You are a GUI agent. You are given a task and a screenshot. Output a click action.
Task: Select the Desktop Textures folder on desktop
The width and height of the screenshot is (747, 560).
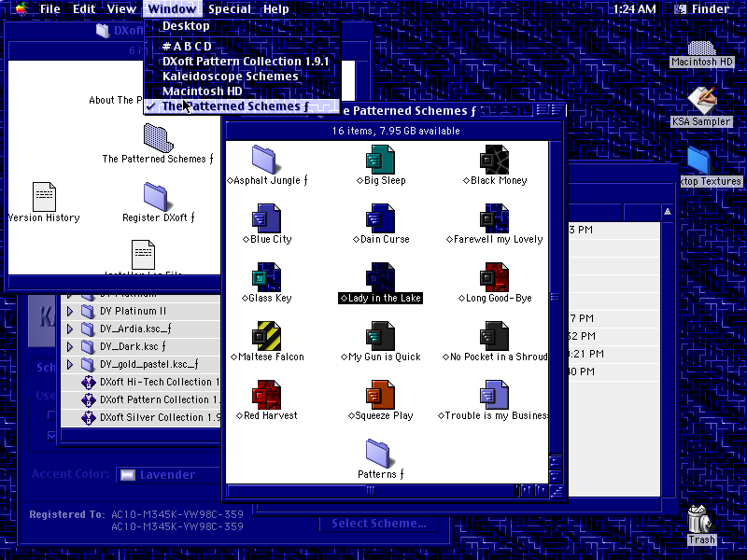[698, 161]
